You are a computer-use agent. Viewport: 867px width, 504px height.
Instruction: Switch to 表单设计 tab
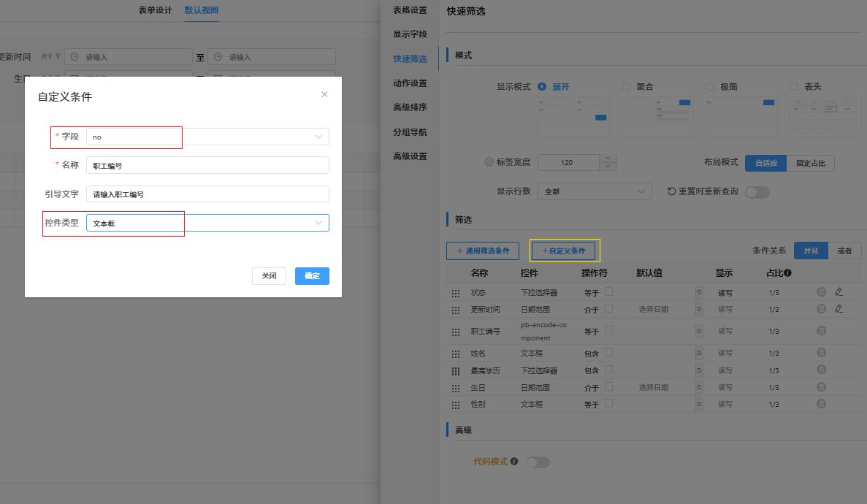155,10
